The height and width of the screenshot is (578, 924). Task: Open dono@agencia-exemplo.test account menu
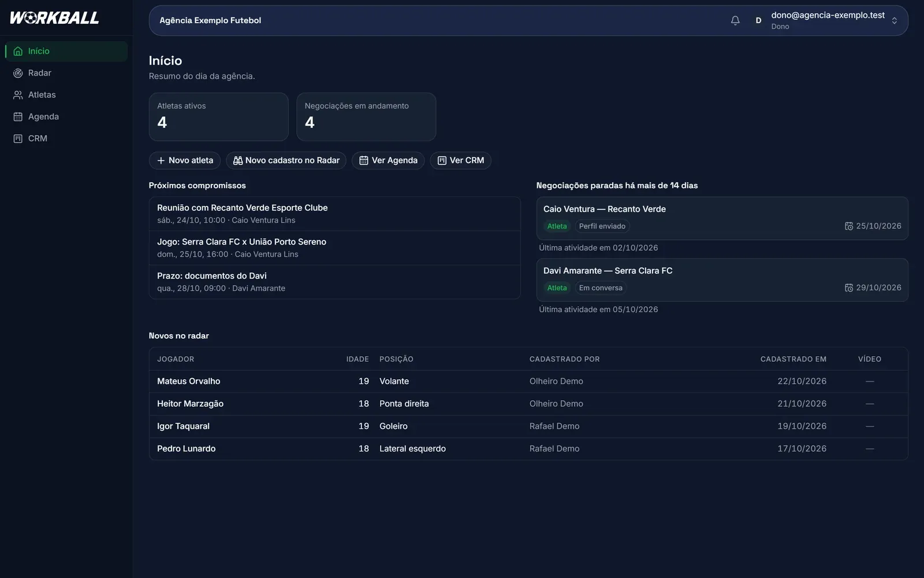828,20
